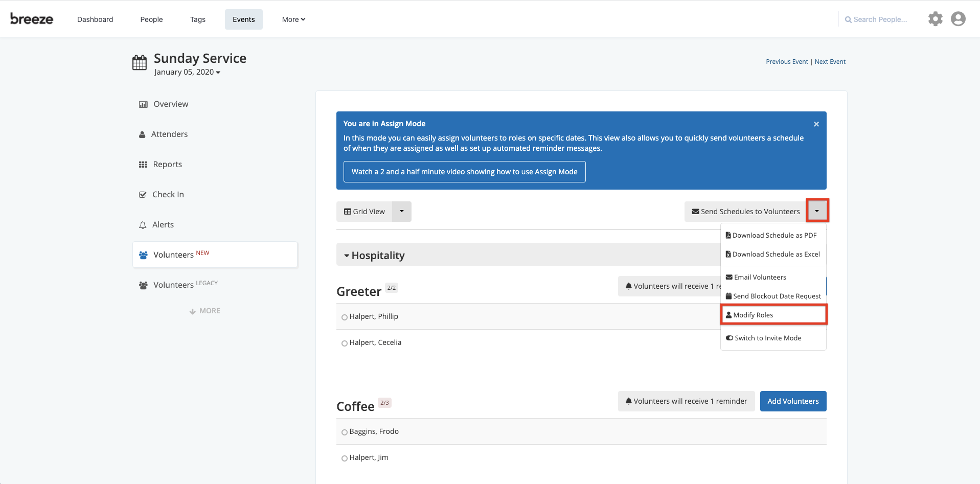Focus the Search People field
Image resolution: width=980 pixels, height=484 pixels.
coord(880,19)
